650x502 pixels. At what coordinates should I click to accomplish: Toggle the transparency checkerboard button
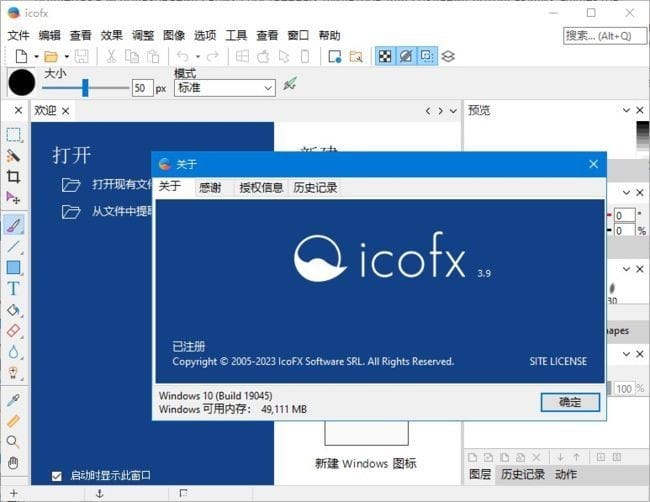[385, 56]
